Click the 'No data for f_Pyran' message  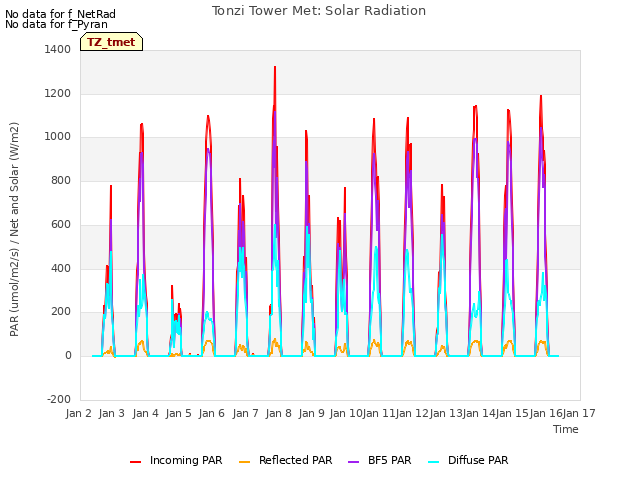coord(56,24)
